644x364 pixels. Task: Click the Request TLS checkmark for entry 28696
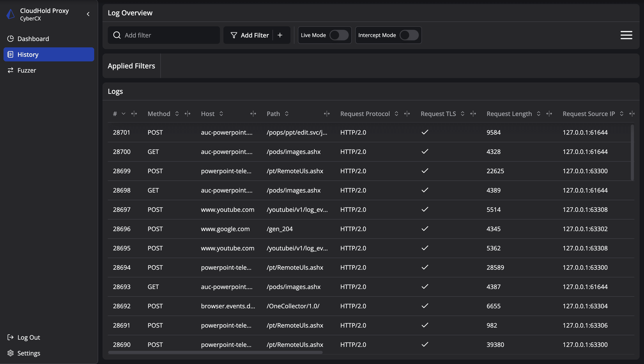pos(425,228)
